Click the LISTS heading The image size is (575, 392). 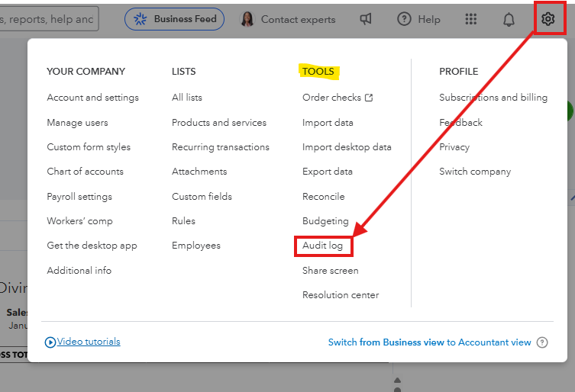point(184,72)
